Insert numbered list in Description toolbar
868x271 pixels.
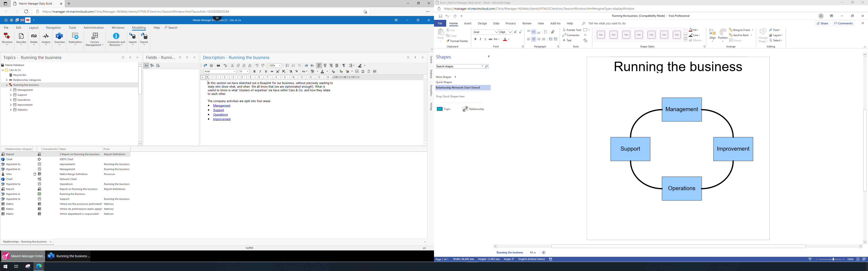coord(293,66)
